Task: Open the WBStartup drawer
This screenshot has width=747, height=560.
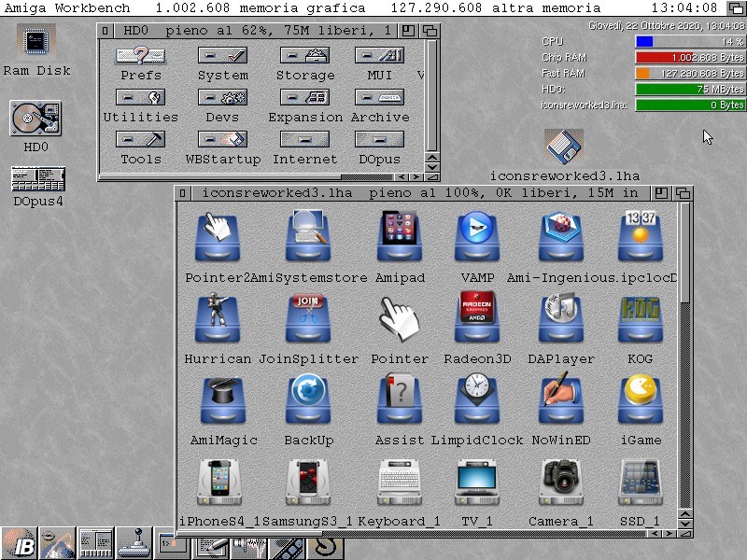Action: click(x=222, y=140)
